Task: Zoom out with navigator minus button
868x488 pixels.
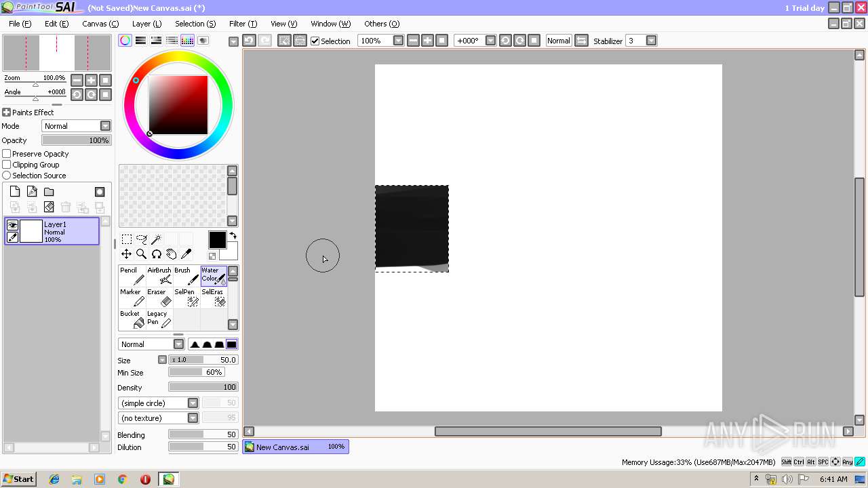Action: click(x=77, y=80)
